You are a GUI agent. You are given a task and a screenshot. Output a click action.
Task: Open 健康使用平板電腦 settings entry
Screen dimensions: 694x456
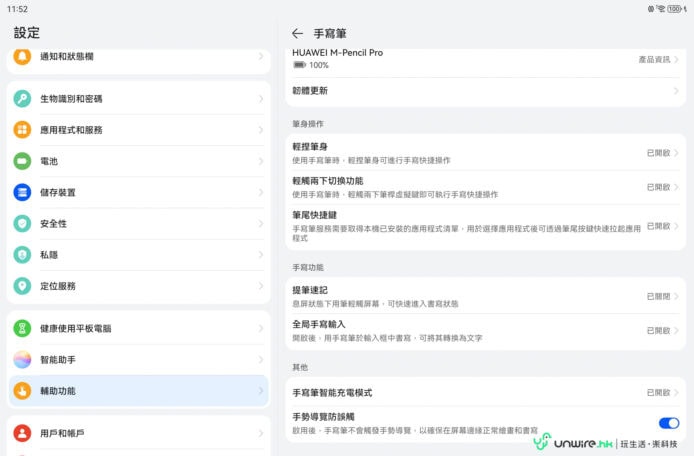(x=138, y=328)
